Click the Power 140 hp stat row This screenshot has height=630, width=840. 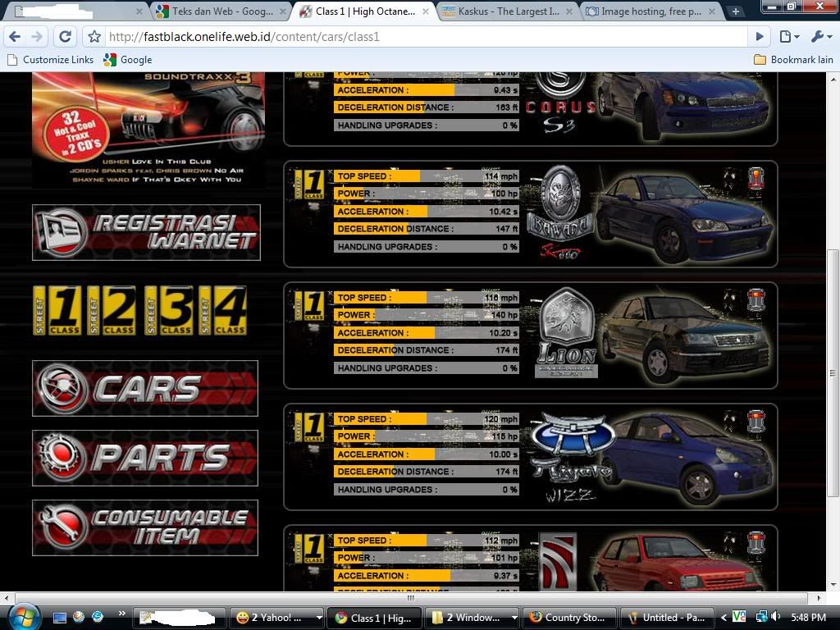[427, 315]
